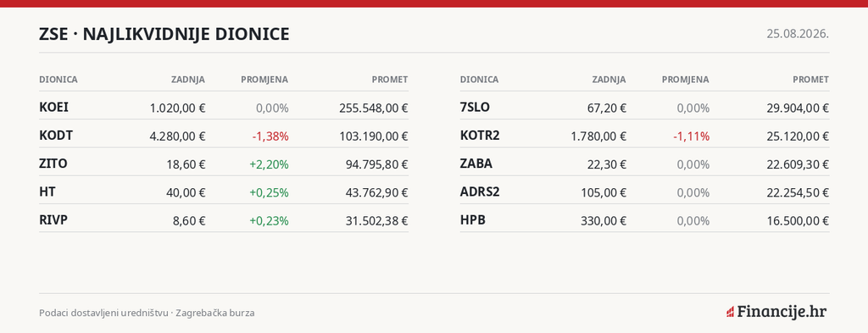Open the KOEI stock row

click(224, 108)
